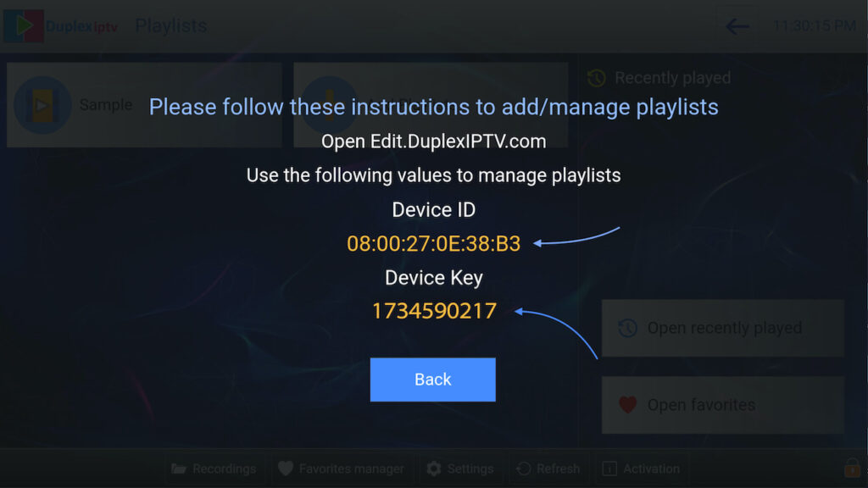868x488 pixels.
Task: Click the Recordings folder icon
Action: (179, 469)
